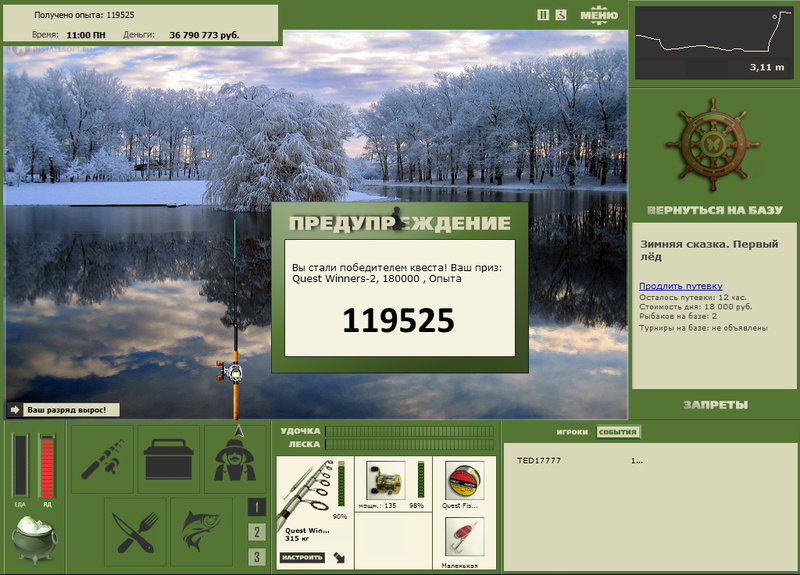Open the МЕНЮ gear menu

pyautogui.click(x=599, y=15)
